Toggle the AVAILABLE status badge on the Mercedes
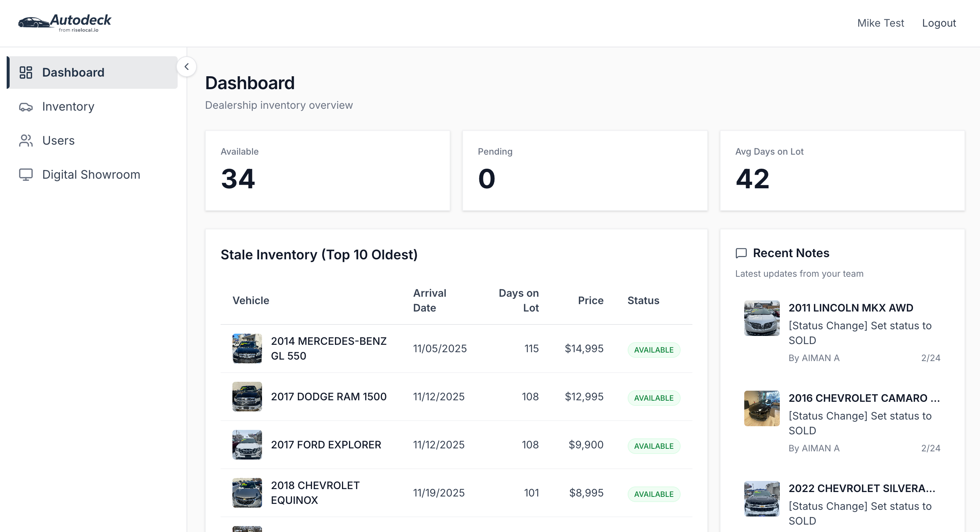 click(654, 350)
